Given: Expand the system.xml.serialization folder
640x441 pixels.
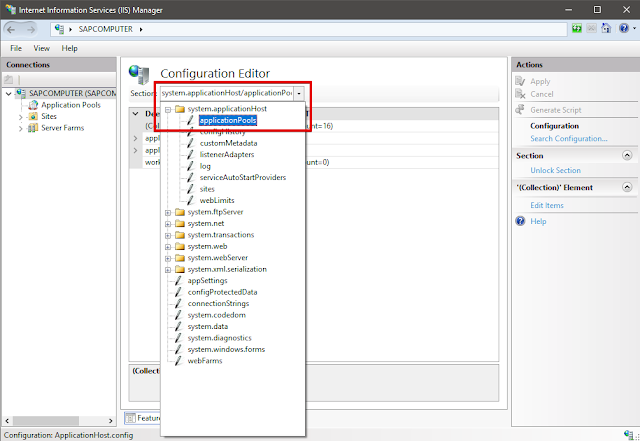Looking at the screenshot, I should (168, 270).
